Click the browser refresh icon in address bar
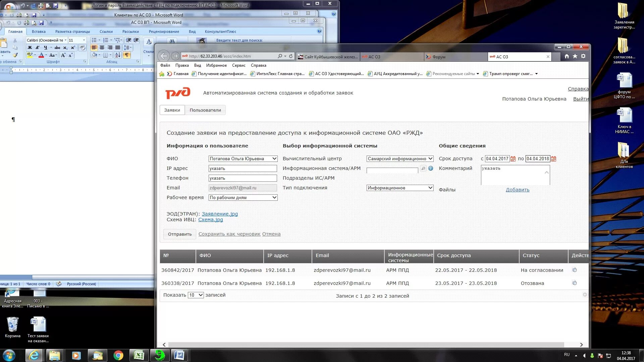The height and width of the screenshot is (362, 644). (x=291, y=56)
